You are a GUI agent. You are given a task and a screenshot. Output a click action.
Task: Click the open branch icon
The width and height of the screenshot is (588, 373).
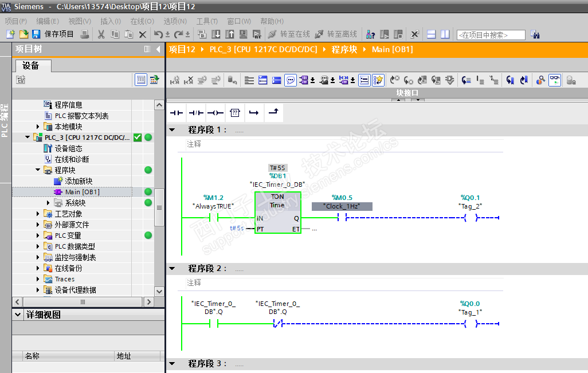pyautogui.click(x=254, y=113)
